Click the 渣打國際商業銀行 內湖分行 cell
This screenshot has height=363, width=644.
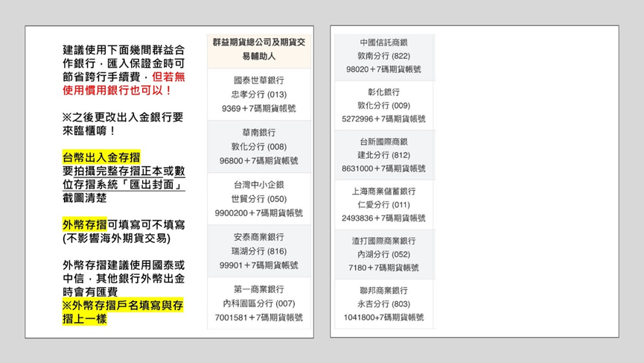(383, 254)
